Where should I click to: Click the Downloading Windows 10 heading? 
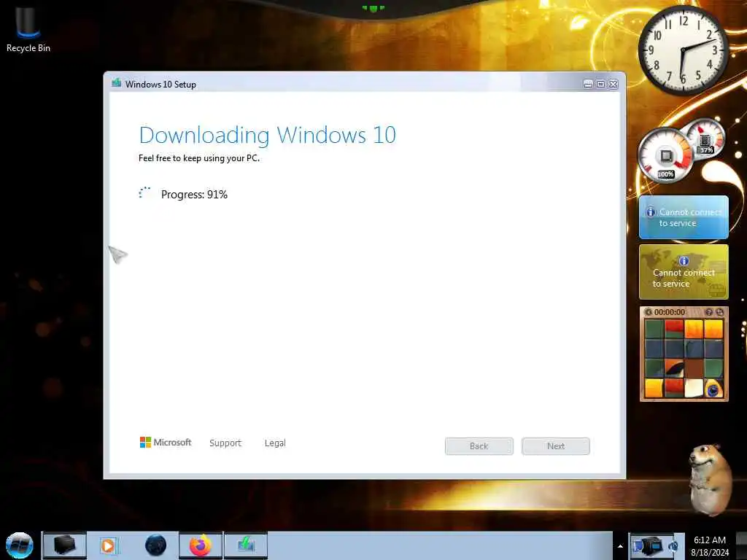[x=267, y=135]
